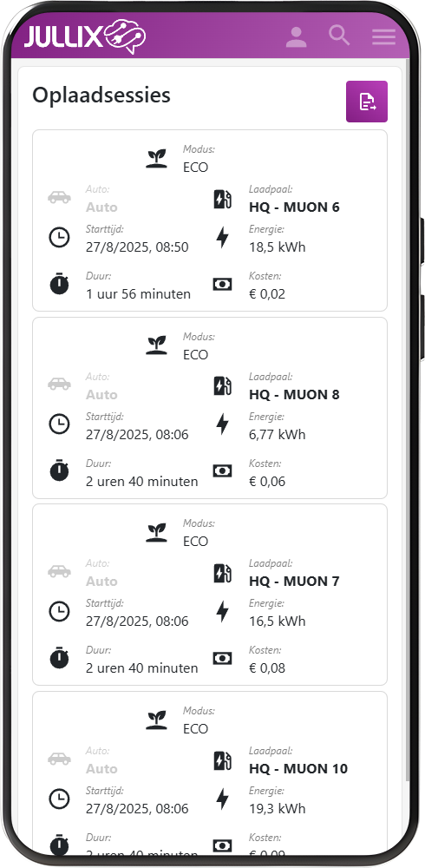
Task: Export charging sessions with the purple document button
Action: coord(367,102)
